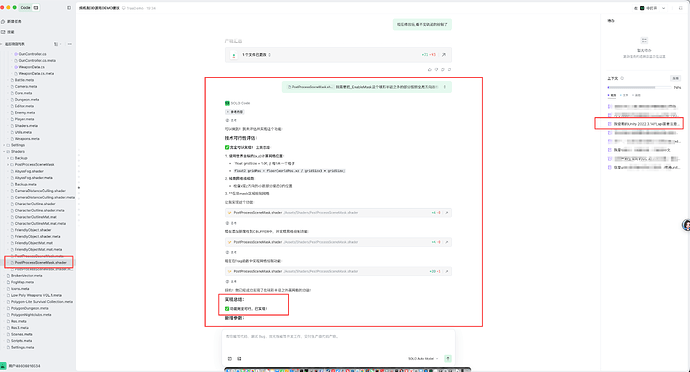690x372 pixels.
Task: Open WeaponData.cs file
Action: [31, 67]
